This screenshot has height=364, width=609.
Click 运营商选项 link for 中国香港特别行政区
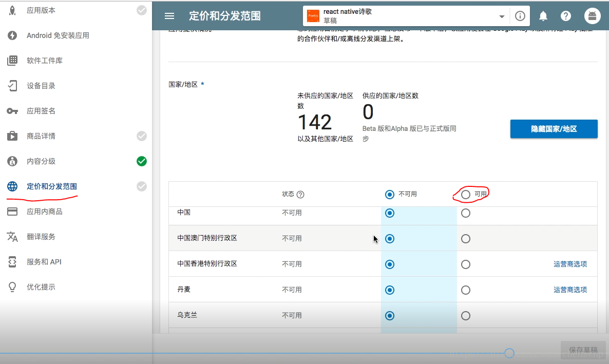pos(570,264)
